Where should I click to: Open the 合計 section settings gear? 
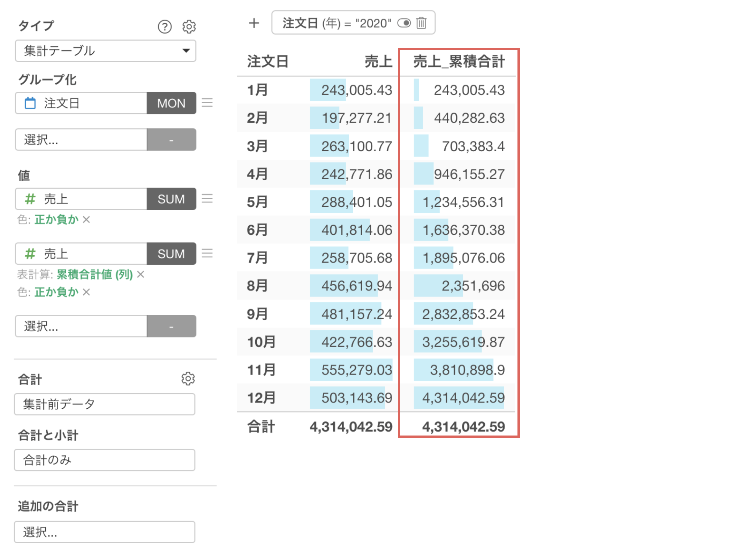tap(188, 378)
